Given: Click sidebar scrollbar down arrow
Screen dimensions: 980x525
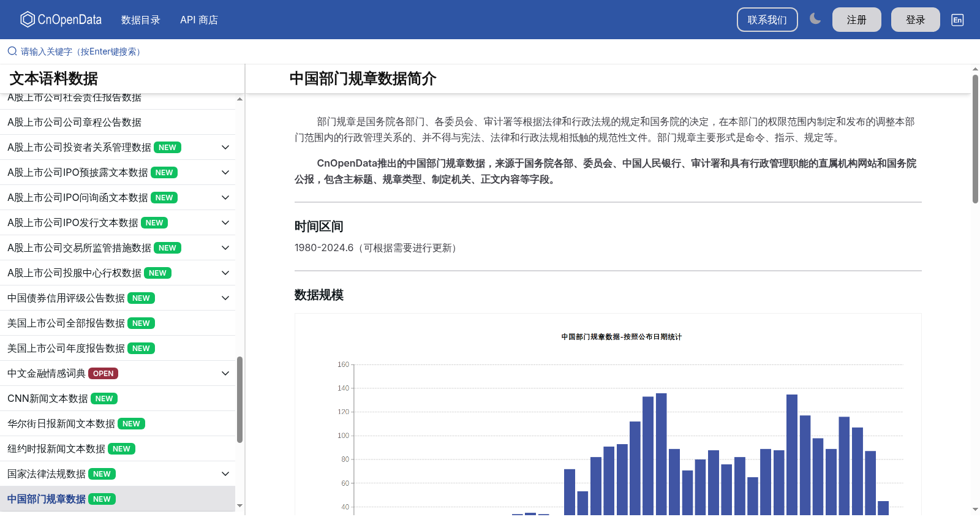Looking at the screenshot, I should [x=240, y=506].
